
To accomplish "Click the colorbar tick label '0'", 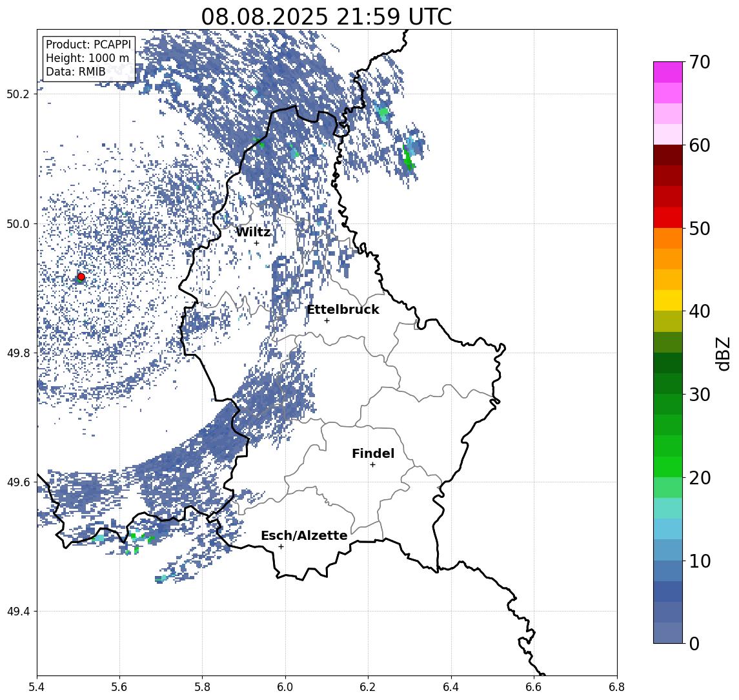I will [694, 643].
